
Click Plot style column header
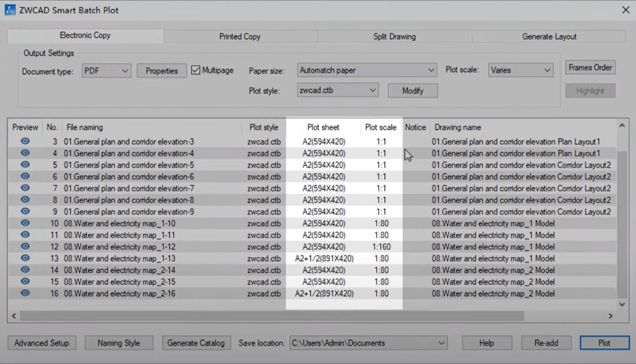264,127
